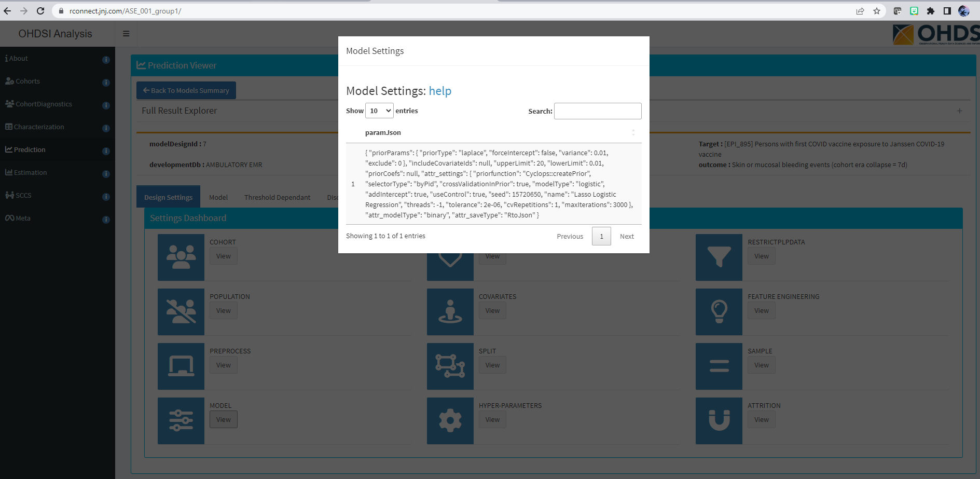This screenshot has height=479, width=980.
Task: Click the RESTRICTPLPDATA funnel icon
Action: tap(719, 257)
